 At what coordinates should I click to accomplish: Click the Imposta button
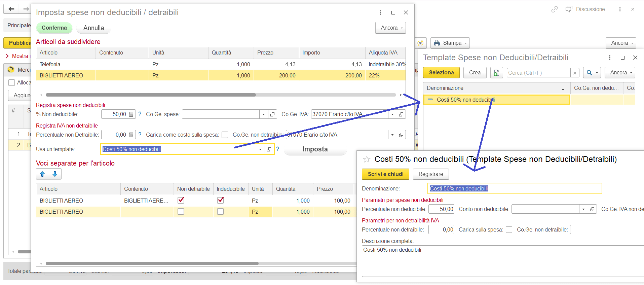pos(315,149)
